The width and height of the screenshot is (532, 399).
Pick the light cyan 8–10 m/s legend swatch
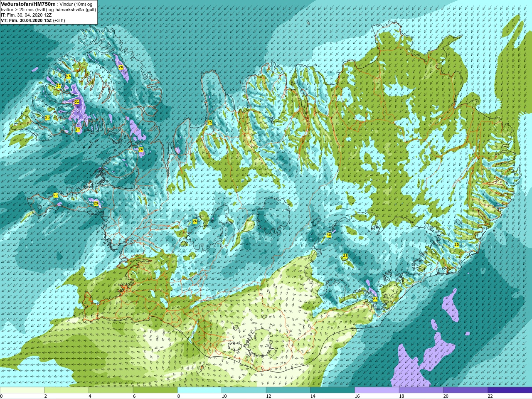tap(199, 390)
